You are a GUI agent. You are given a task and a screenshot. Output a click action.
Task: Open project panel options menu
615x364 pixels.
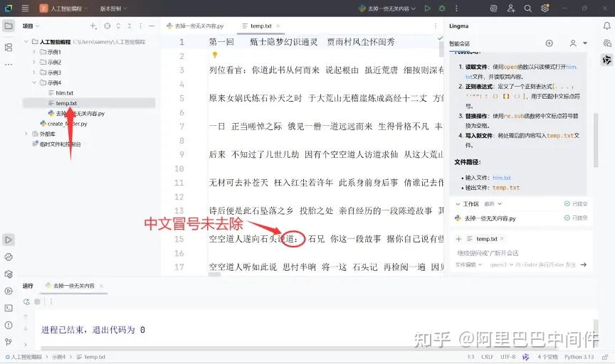[140, 26]
